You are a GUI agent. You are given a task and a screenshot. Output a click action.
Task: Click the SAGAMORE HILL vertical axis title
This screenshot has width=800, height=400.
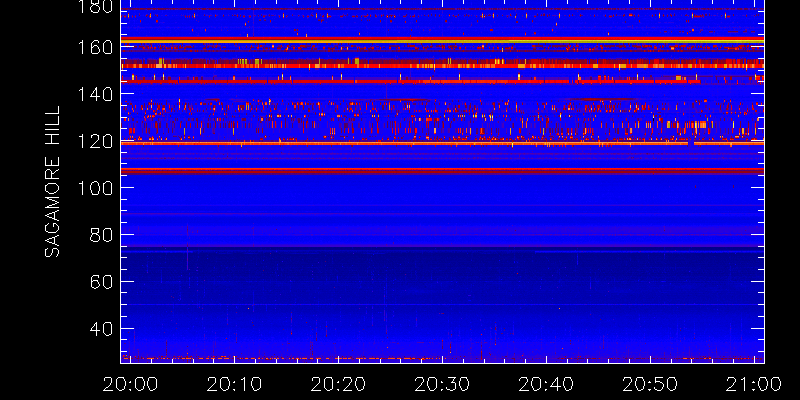point(52,182)
